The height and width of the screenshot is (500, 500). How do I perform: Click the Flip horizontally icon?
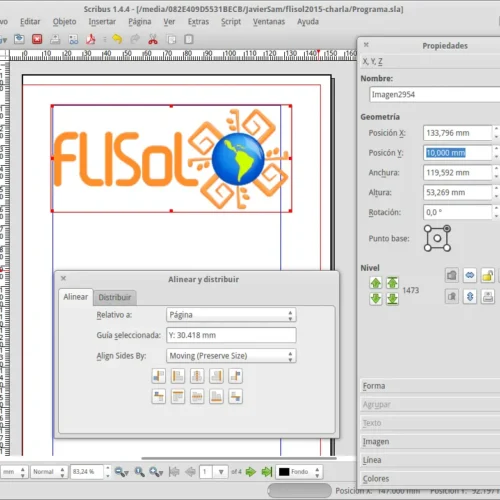[470, 275]
